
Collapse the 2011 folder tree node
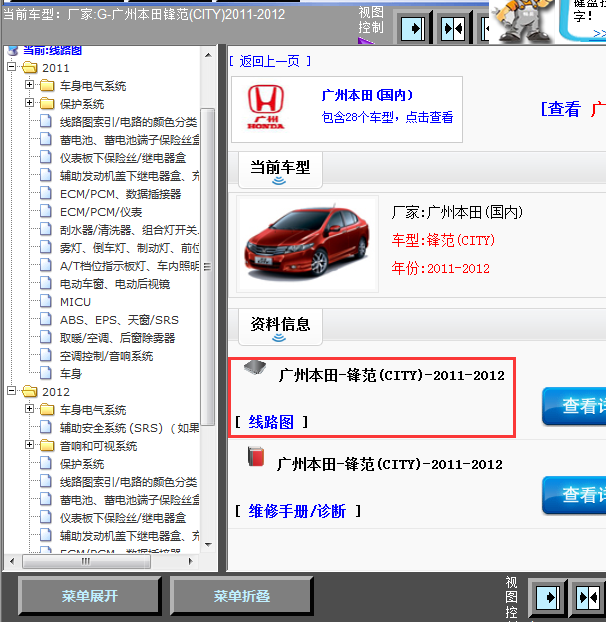12,67
